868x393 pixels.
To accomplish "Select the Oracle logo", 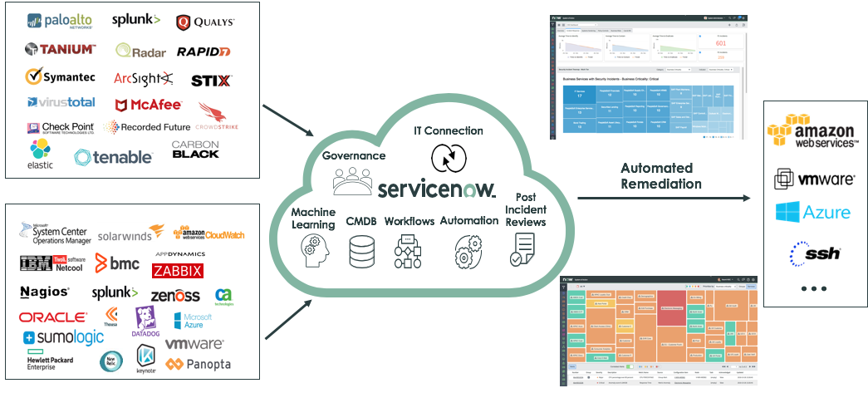I will tap(53, 317).
